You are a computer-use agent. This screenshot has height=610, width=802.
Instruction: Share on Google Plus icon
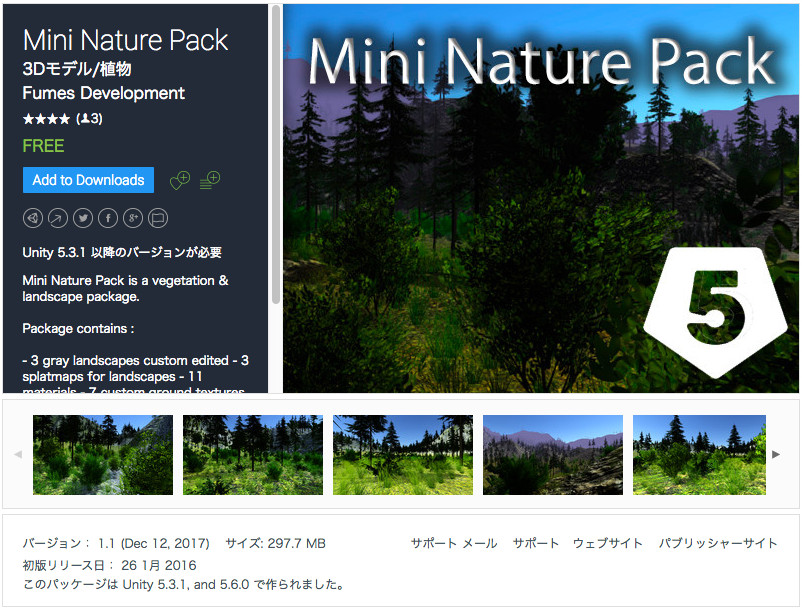coord(133,218)
